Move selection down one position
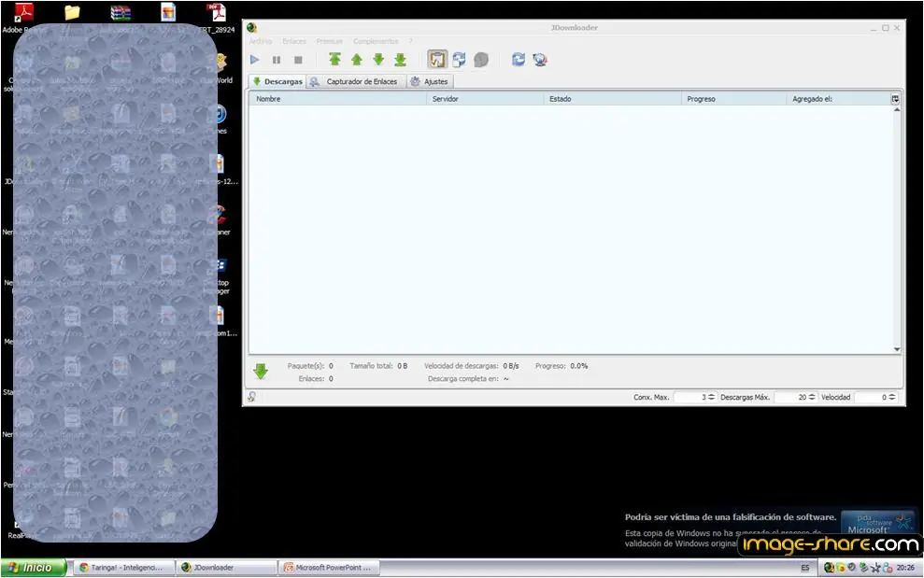Viewport: 924px width, 578px height. tap(378, 59)
